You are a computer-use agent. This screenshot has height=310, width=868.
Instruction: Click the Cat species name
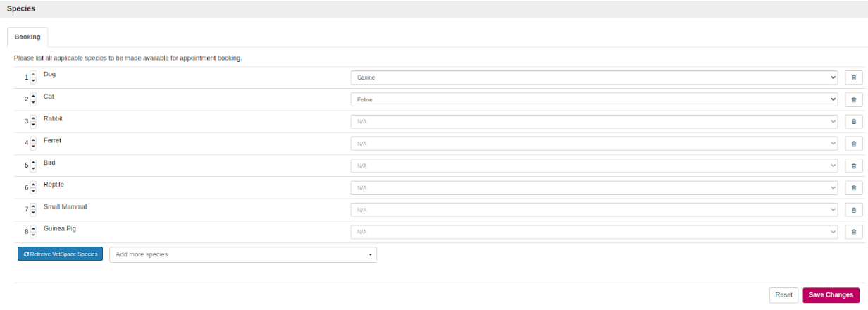pos(49,97)
